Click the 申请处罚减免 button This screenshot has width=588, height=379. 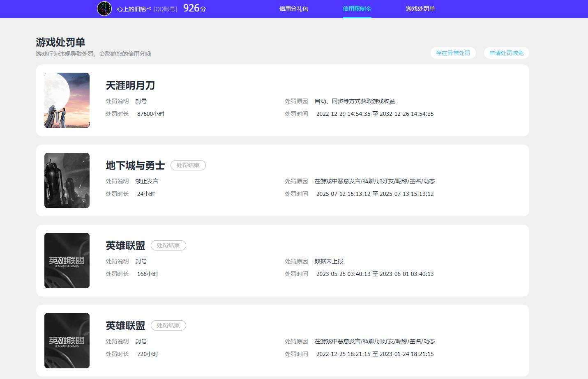pos(506,53)
